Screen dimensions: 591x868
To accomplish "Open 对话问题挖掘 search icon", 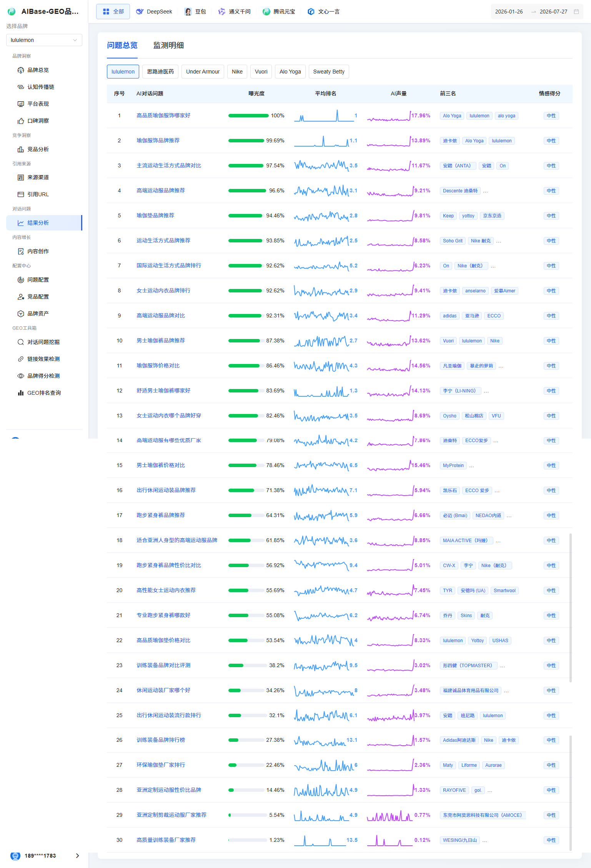I will coord(21,342).
